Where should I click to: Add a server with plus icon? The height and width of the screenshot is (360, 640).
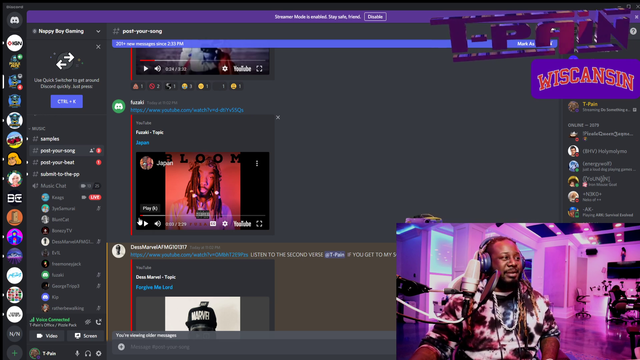pyautogui.click(x=14, y=353)
